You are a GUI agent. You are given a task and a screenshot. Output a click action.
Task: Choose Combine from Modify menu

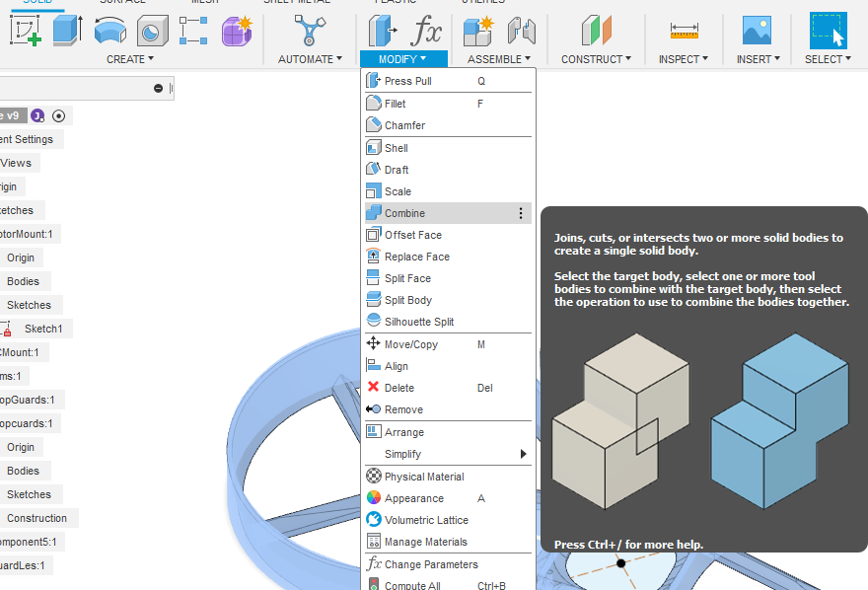[x=449, y=213]
